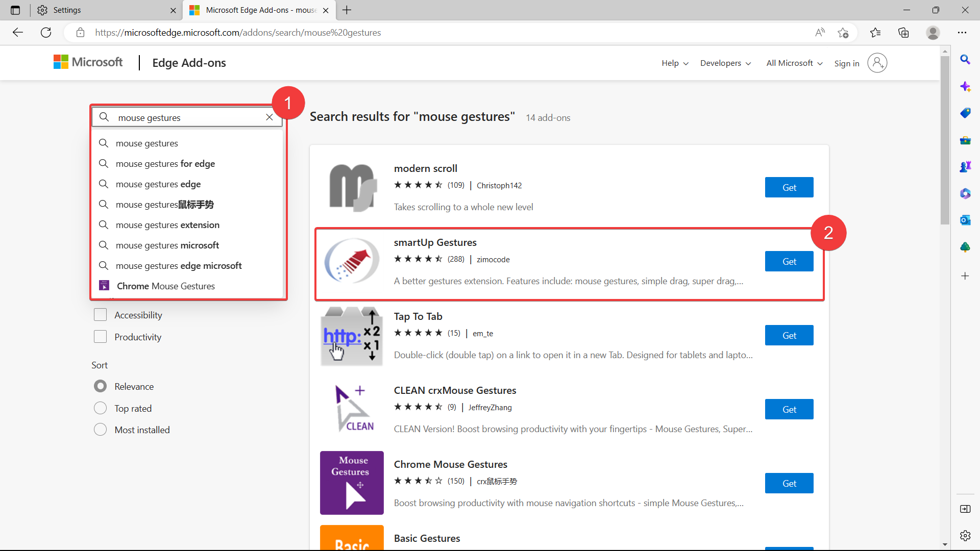Choose suggestion 'mouse gestures edge'
980x551 pixels.
[x=188, y=184]
